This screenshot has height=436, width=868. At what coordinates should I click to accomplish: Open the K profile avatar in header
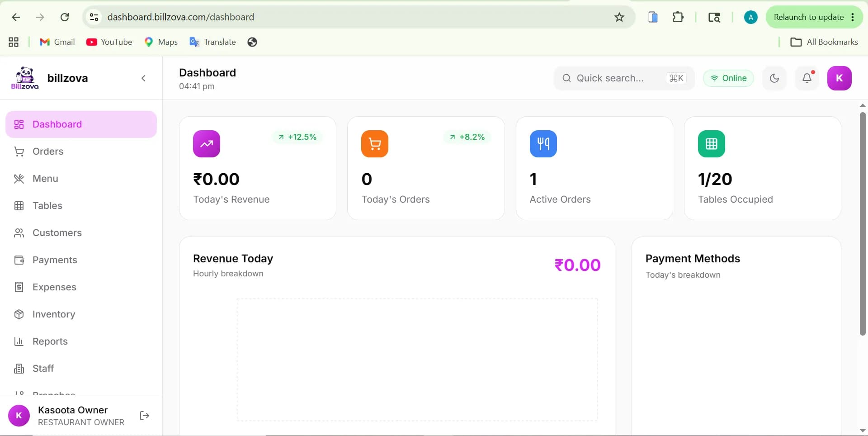point(840,78)
